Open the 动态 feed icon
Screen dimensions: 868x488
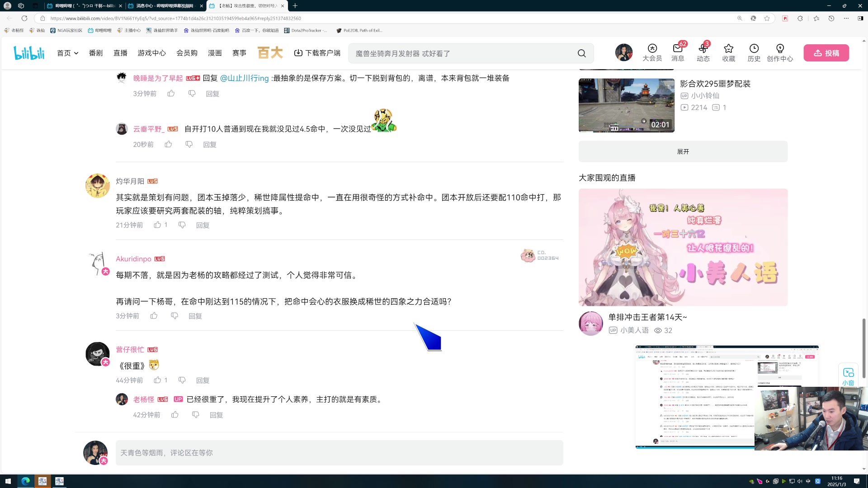[703, 50]
